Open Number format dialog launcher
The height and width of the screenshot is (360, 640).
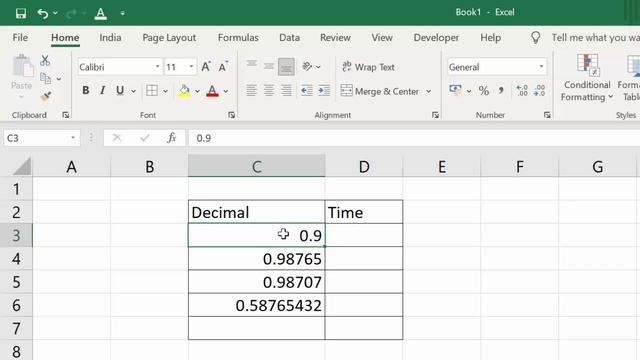(x=547, y=115)
